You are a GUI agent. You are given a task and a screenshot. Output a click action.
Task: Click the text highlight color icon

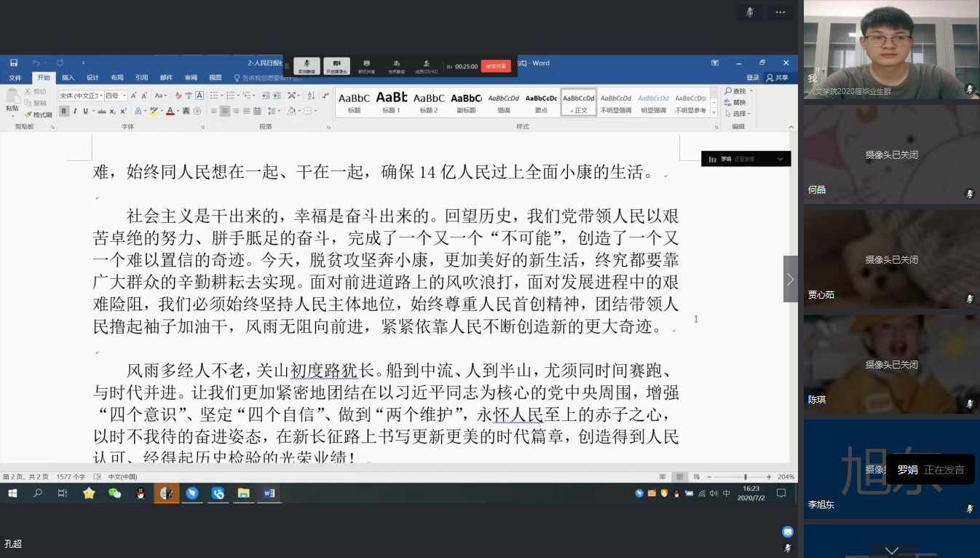coord(154,111)
